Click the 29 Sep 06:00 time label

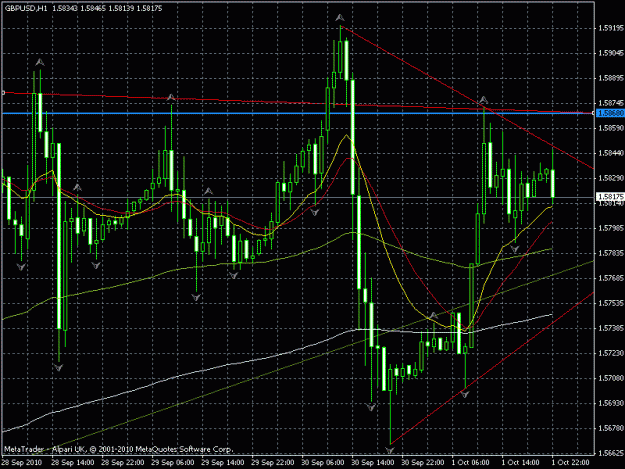coord(173,463)
